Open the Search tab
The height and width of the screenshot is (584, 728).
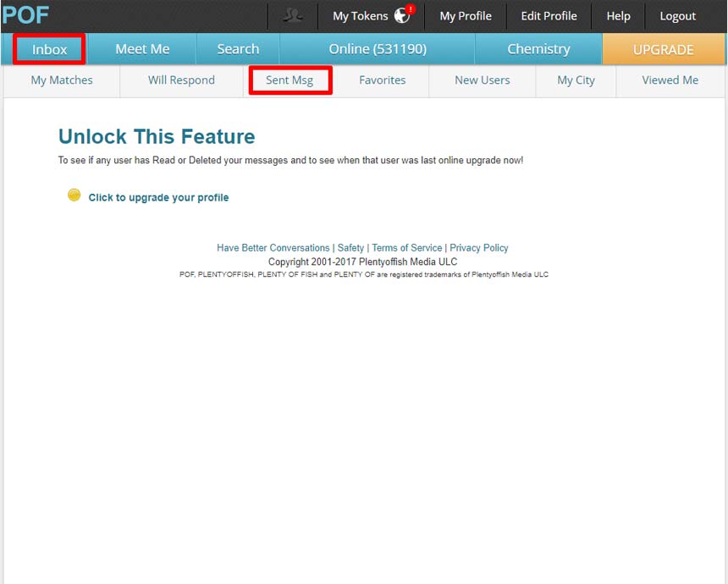238,49
